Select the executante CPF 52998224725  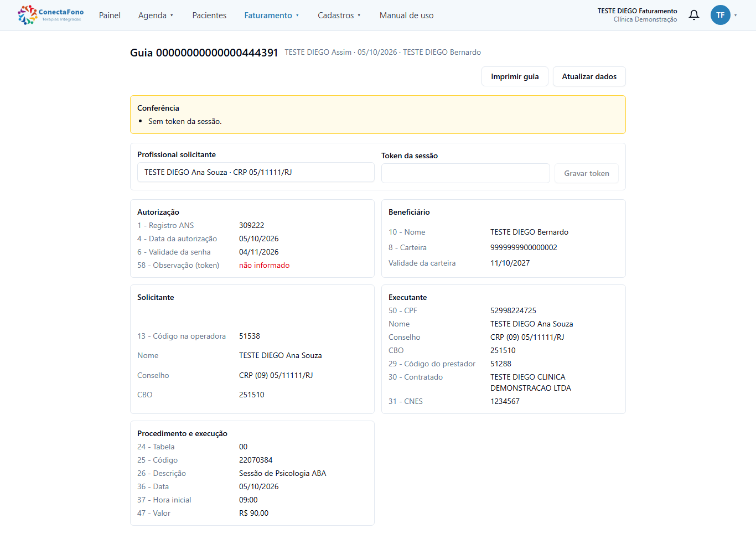click(513, 310)
